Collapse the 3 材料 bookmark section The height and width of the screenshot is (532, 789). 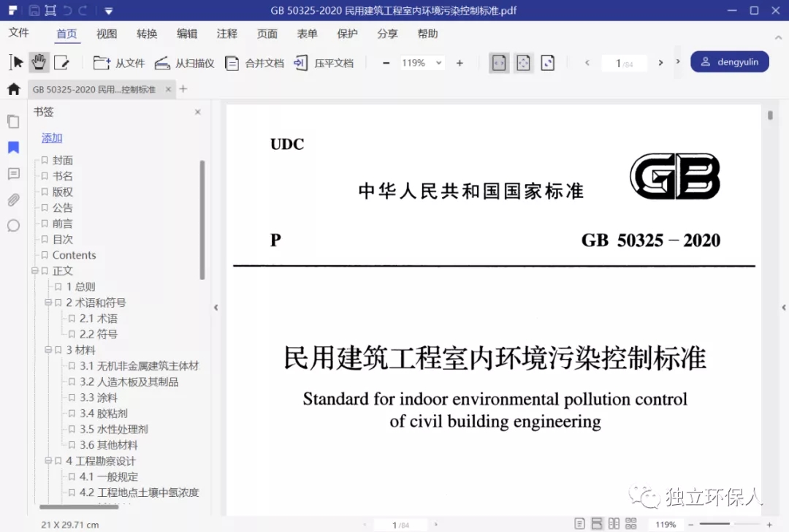coord(48,350)
